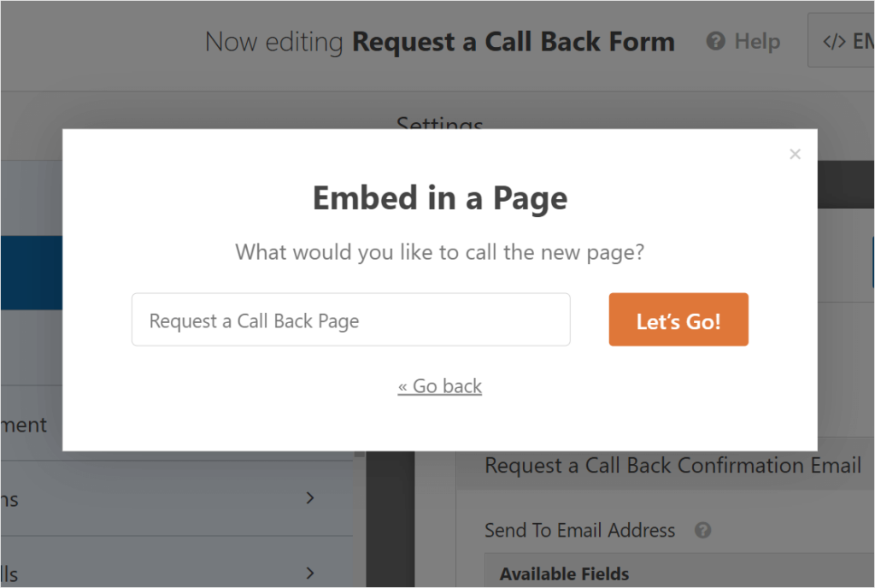875x588 pixels.
Task: Collapse the sidebar entry with right arrow
Action: click(310, 498)
